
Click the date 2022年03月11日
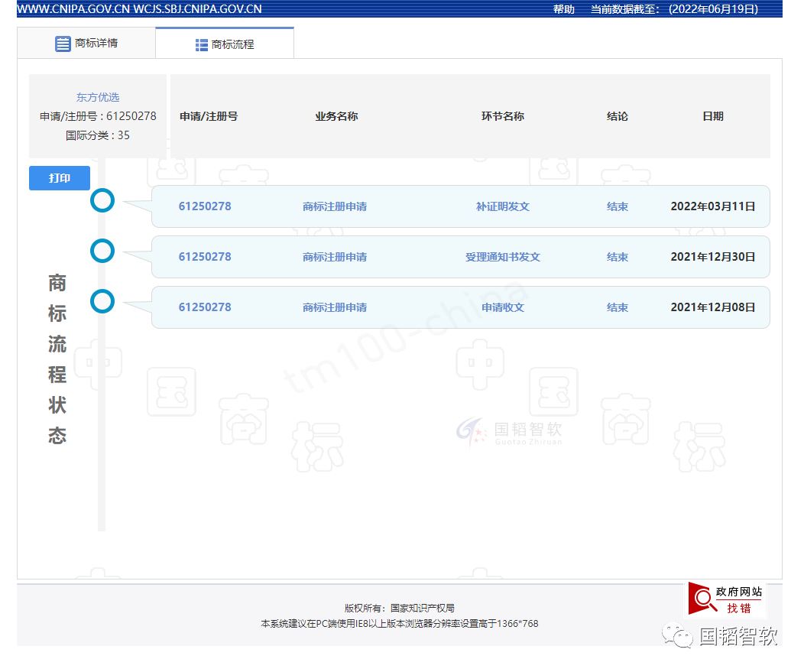(x=713, y=206)
